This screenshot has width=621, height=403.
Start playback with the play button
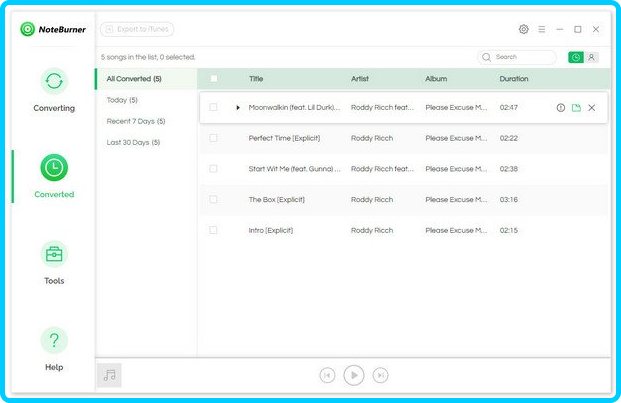pyautogui.click(x=354, y=375)
